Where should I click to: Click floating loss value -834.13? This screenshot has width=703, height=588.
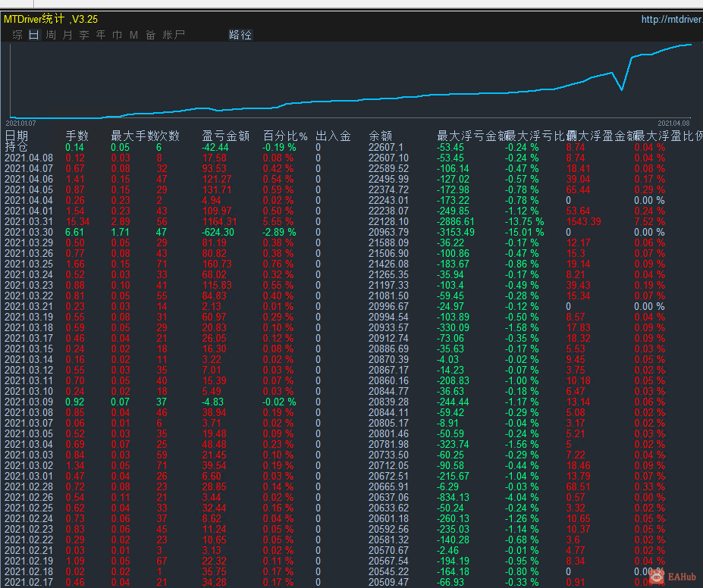(x=453, y=498)
